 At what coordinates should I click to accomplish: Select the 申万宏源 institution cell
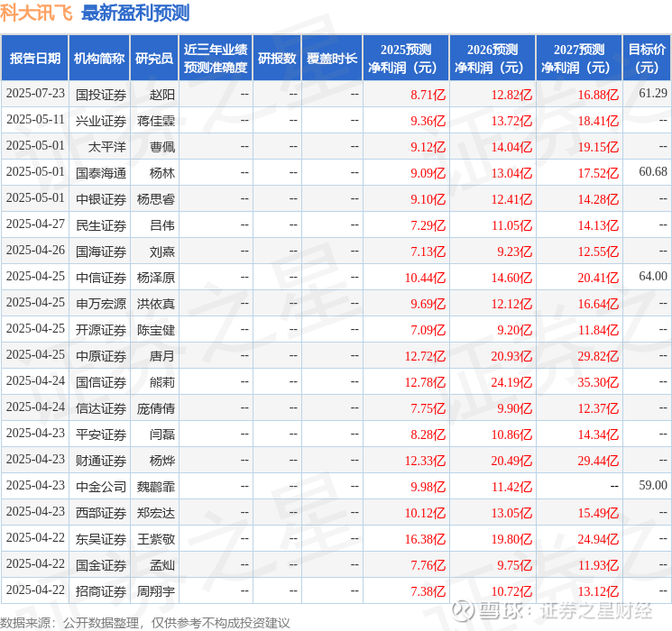101,304
